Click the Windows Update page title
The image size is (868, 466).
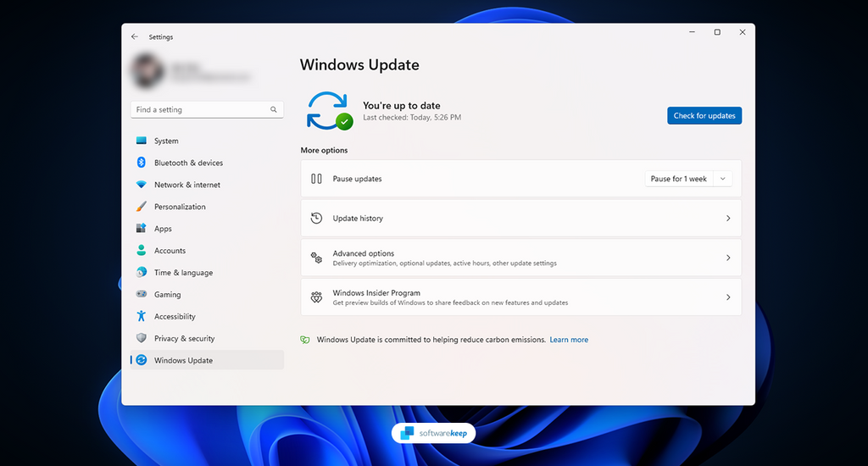[x=359, y=64]
